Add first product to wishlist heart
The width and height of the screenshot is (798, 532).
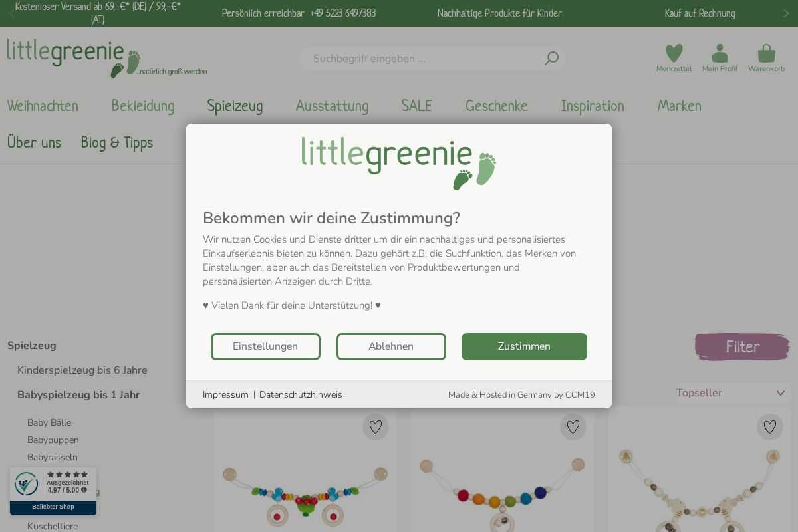coord(376,427)
